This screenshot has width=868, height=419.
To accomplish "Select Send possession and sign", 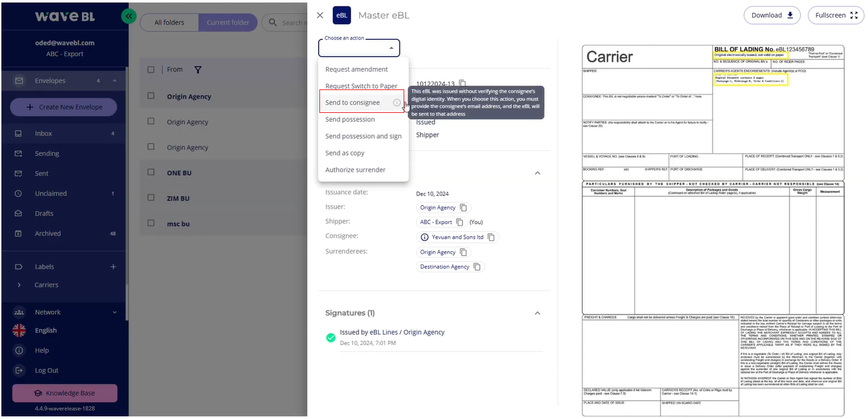I will tap(363, 136).
